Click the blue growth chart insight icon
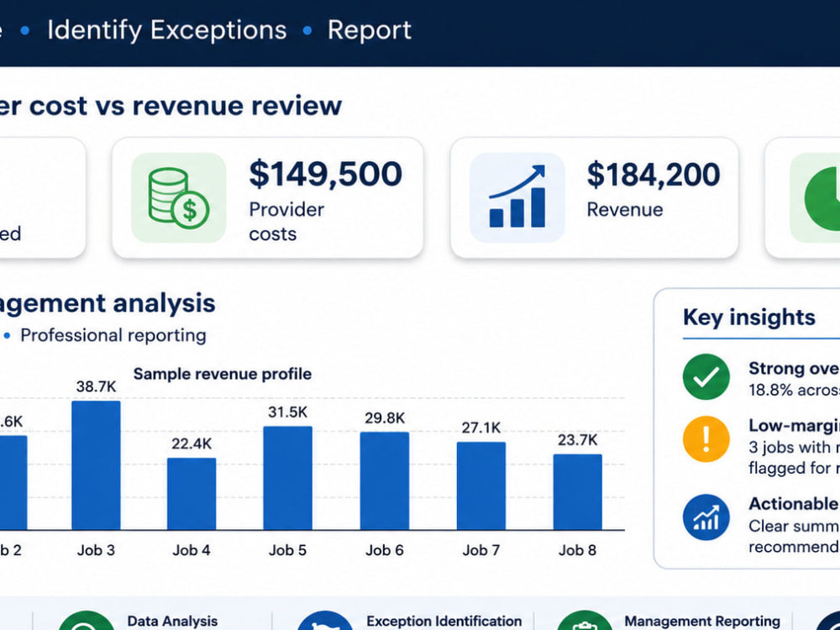The width and height of the screenshot is (840, 630). (706, 517)
